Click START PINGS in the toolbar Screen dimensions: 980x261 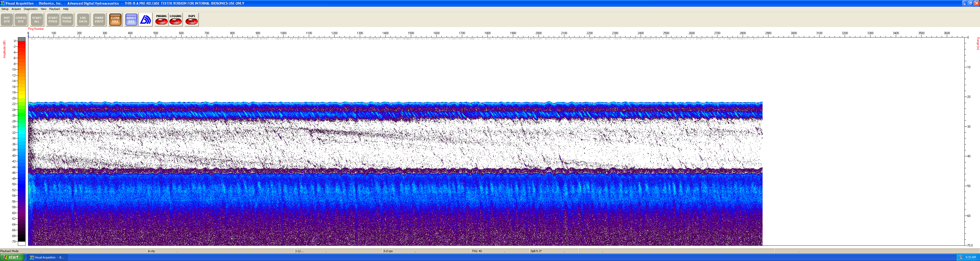tap(53, 20)
